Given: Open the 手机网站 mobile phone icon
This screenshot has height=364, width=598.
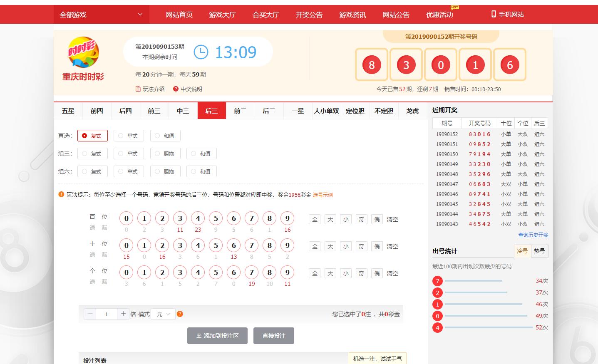Looking at the screenshot, I should [x=494, y=14].
